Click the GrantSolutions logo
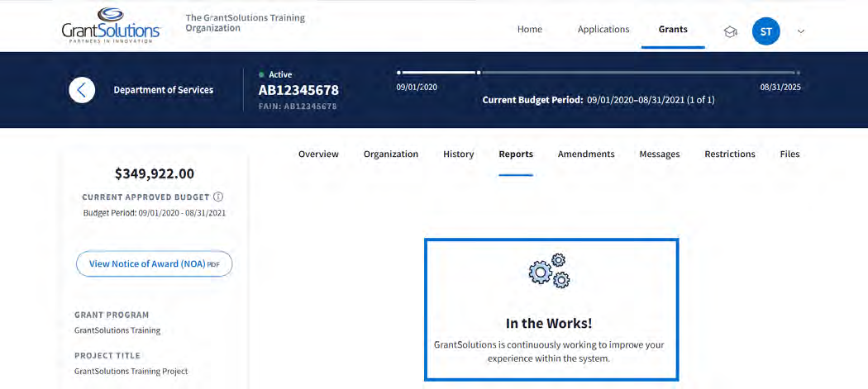This screenshot has width=868, height=389. 111,25
